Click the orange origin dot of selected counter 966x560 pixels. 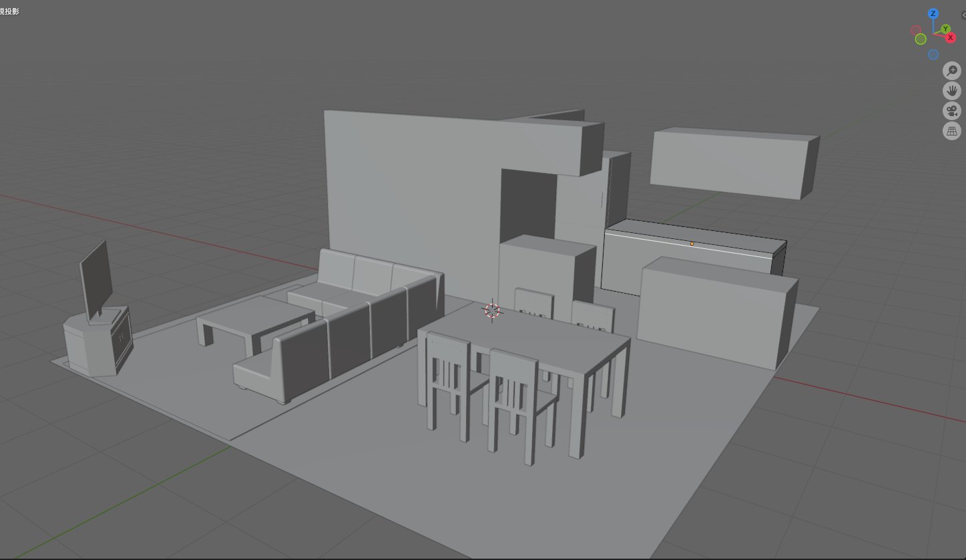pyautogui.click(x=692, y=244)
